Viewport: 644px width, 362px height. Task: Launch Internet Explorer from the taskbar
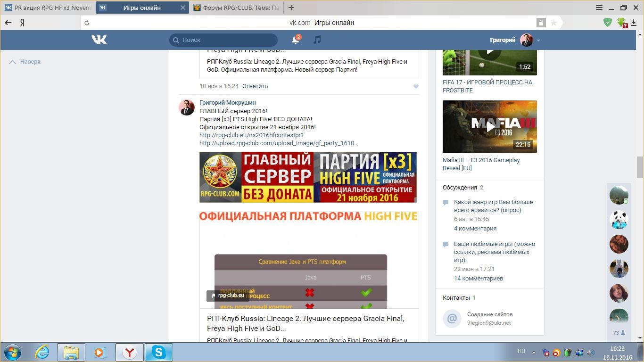point(42,352)
